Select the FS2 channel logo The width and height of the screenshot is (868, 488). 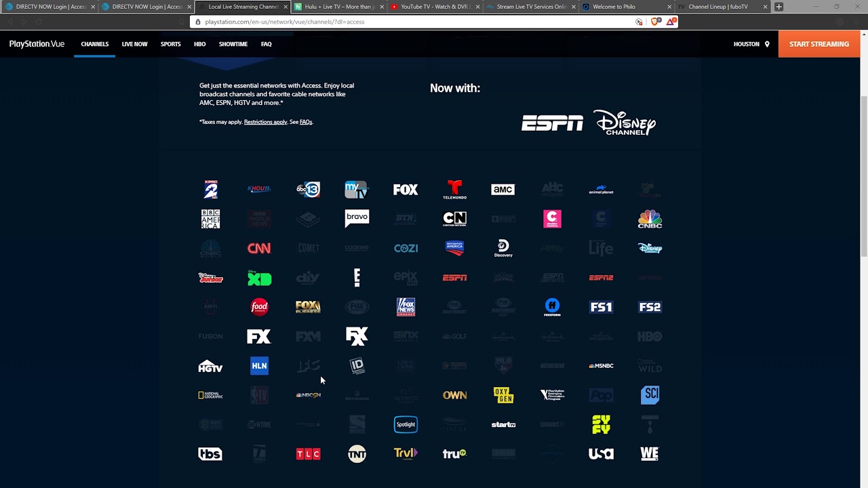[650, 307]
